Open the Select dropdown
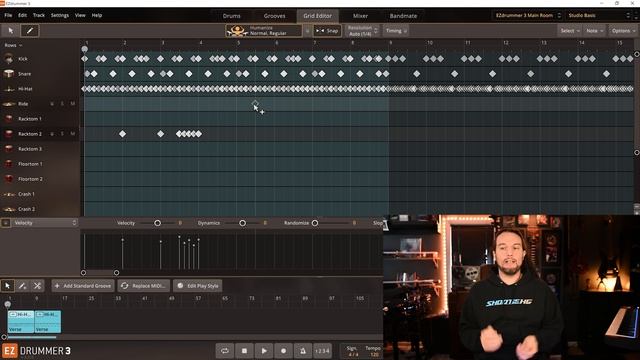Screen dimensions: 640x360 pos(569,31)
